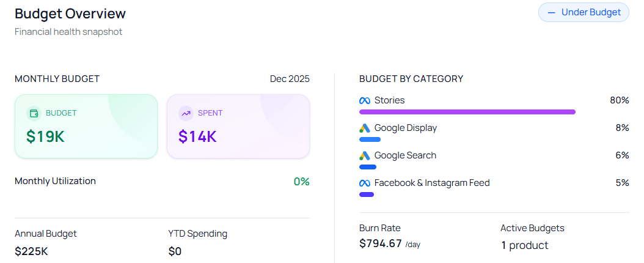
Task: Click the blue Google Display progress bar
Action: point(370,139)
